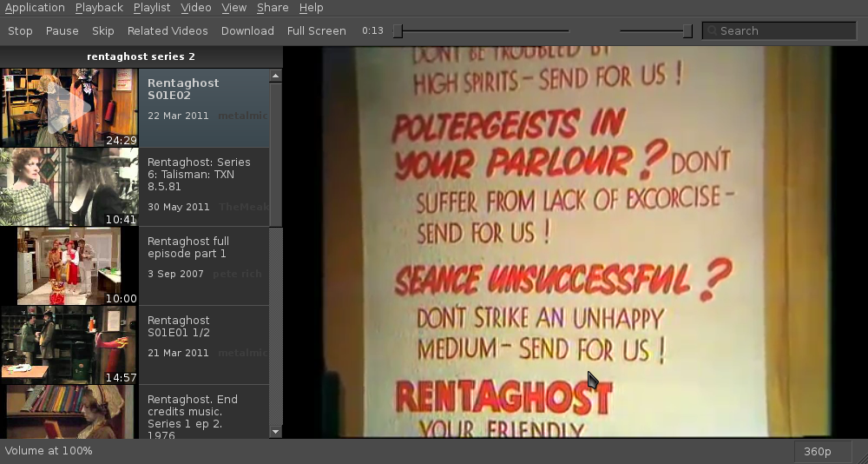Open the Application menu

[35, 8]
